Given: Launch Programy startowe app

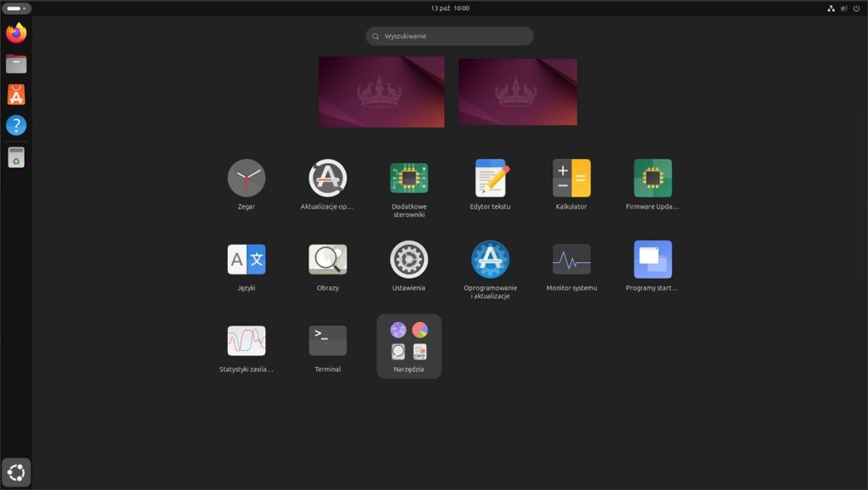Looking at the screenshot, I should tap(653, 259).
